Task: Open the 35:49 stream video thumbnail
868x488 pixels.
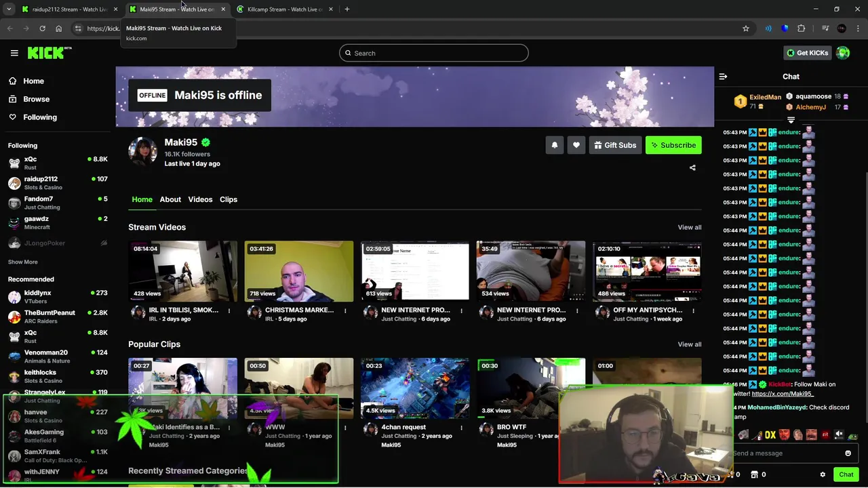Action: coord(531,271)
